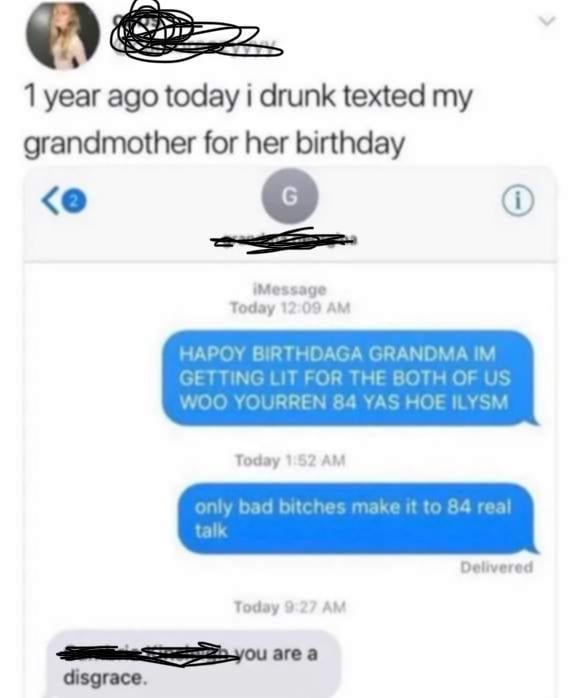The image size is (584, 698).
Task: Tap the Today 9:27 AM timestamp
Action: [x=290, y=607]
